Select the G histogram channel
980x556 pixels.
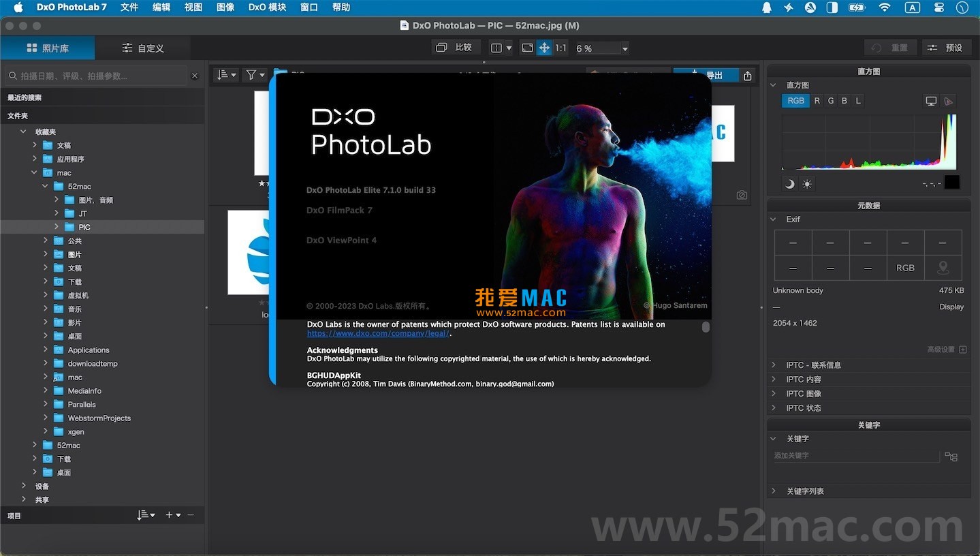point(831,100)
